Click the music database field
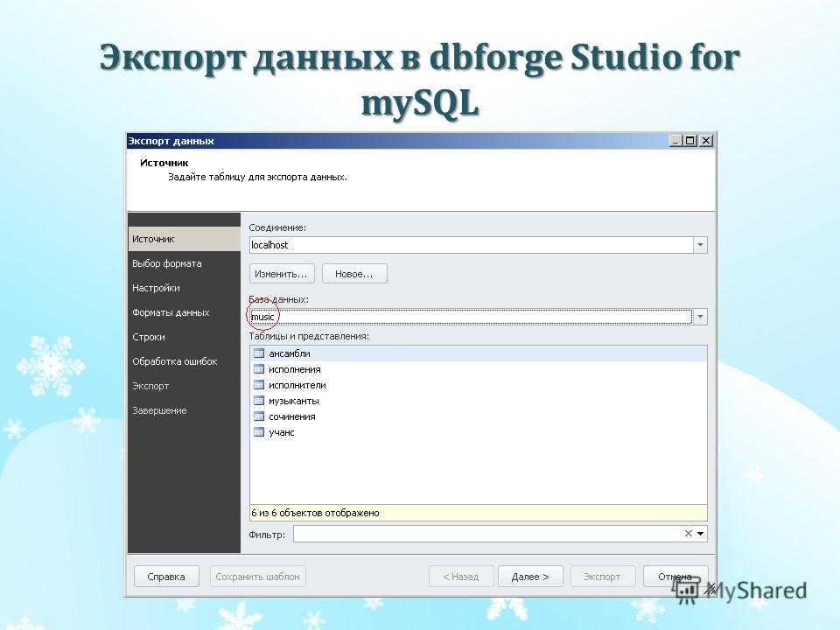 pos(472,317)
